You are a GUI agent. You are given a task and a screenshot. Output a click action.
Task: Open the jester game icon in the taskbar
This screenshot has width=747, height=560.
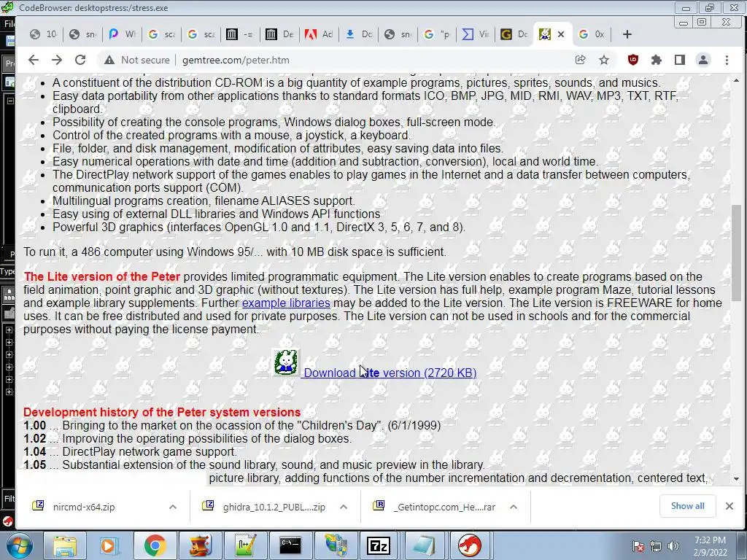point(200,545)
